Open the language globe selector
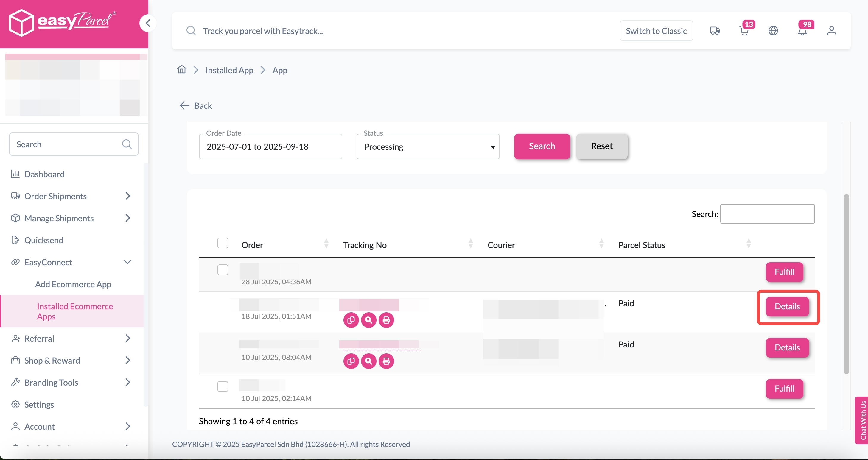The width and height of the screenshot is (868, 460). coord(773,31)
